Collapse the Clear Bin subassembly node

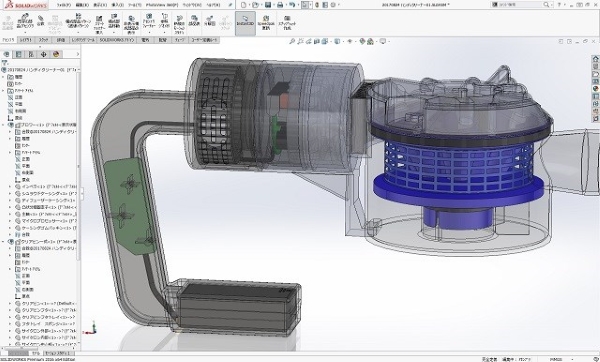[3, 242]
